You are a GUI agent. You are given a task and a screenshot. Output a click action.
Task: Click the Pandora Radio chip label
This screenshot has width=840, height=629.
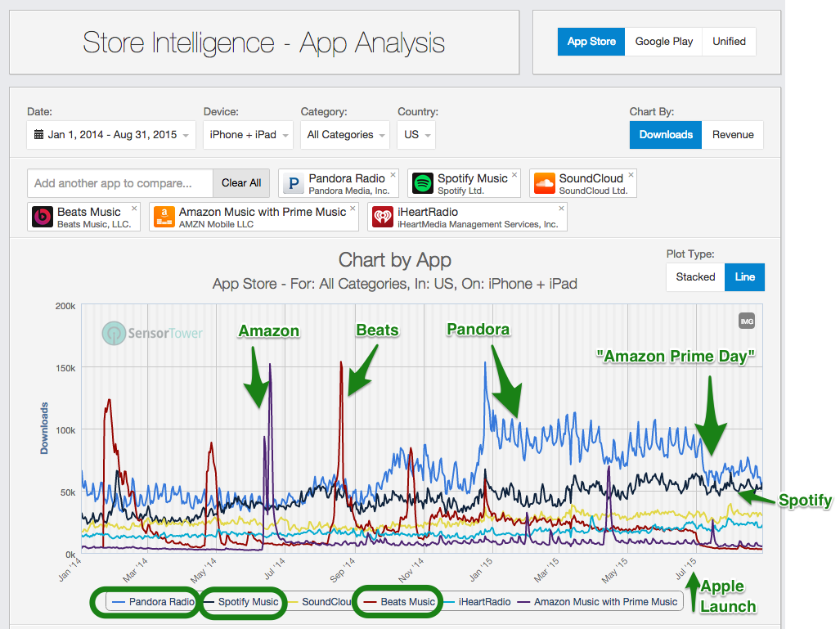tap(347, 178)
